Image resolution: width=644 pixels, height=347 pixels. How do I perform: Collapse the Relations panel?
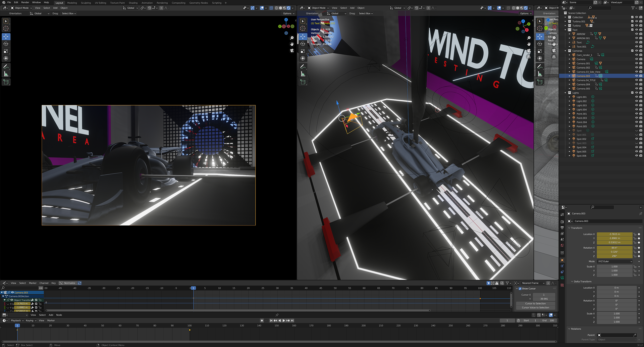[x=569, y=329]
